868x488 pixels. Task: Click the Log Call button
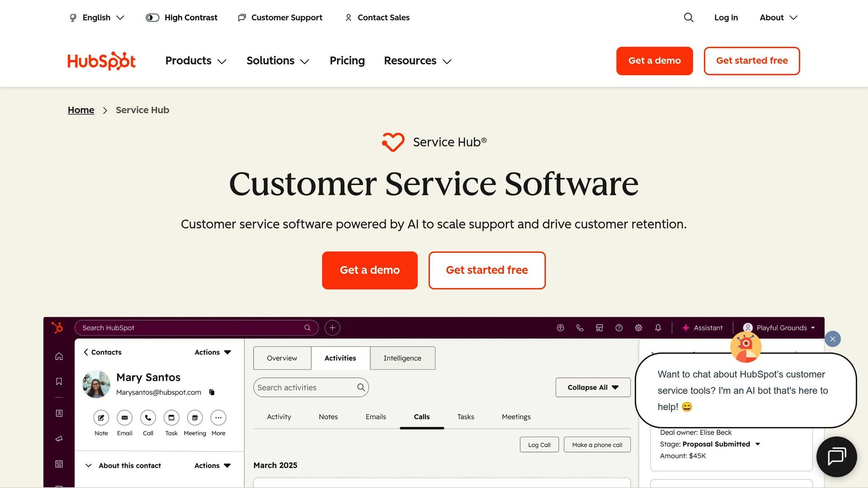pyautogui.click(x=539, y=445)
